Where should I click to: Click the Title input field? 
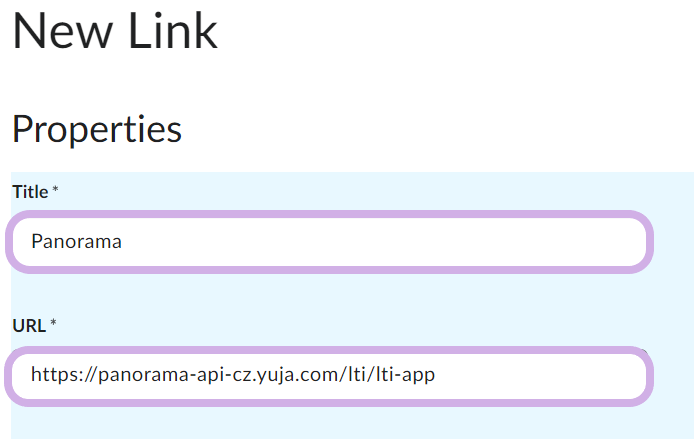[330, 241]
